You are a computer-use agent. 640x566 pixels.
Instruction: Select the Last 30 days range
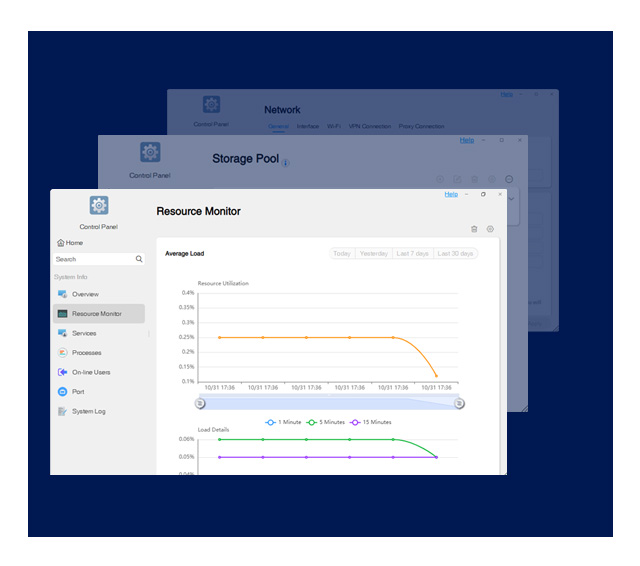coord(455,253)
